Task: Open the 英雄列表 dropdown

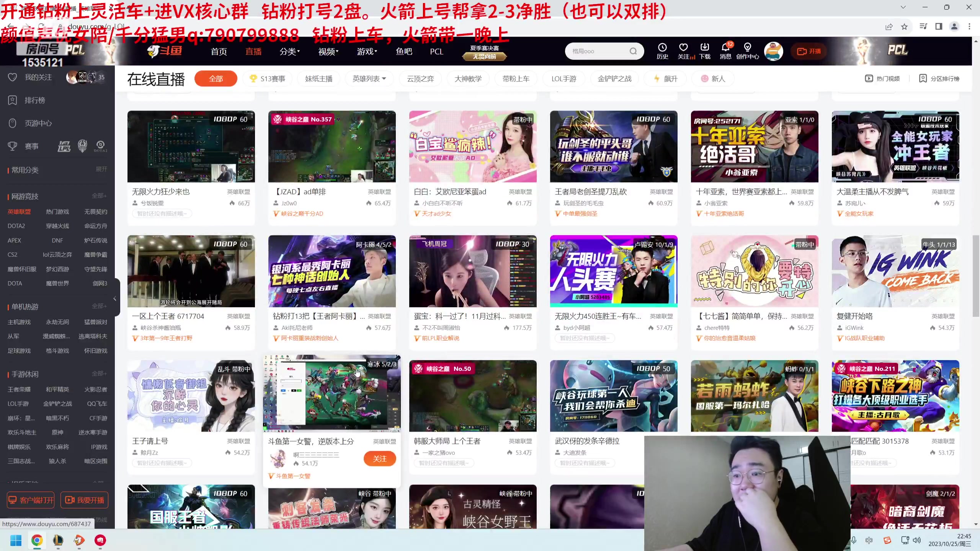Action: click(369, 78)
